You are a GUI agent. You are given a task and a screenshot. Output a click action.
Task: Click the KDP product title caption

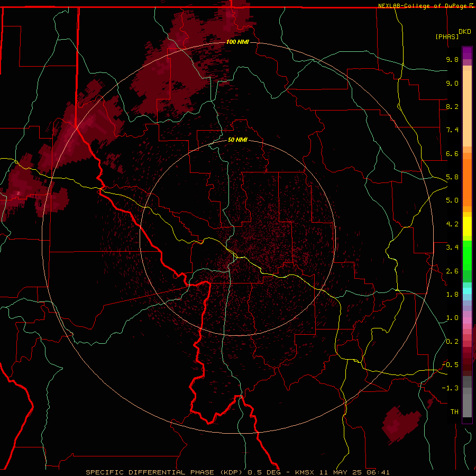(x=237, y=472)
